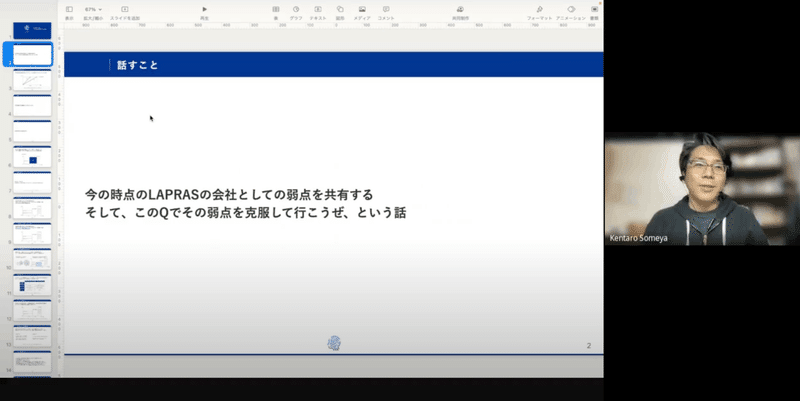Select slide 6 thumbnail in navigator
The image size is (800, 401).
32,157
